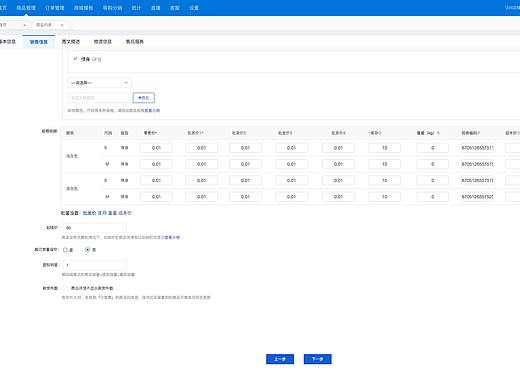Select the 否 radio option

[88, 249]
